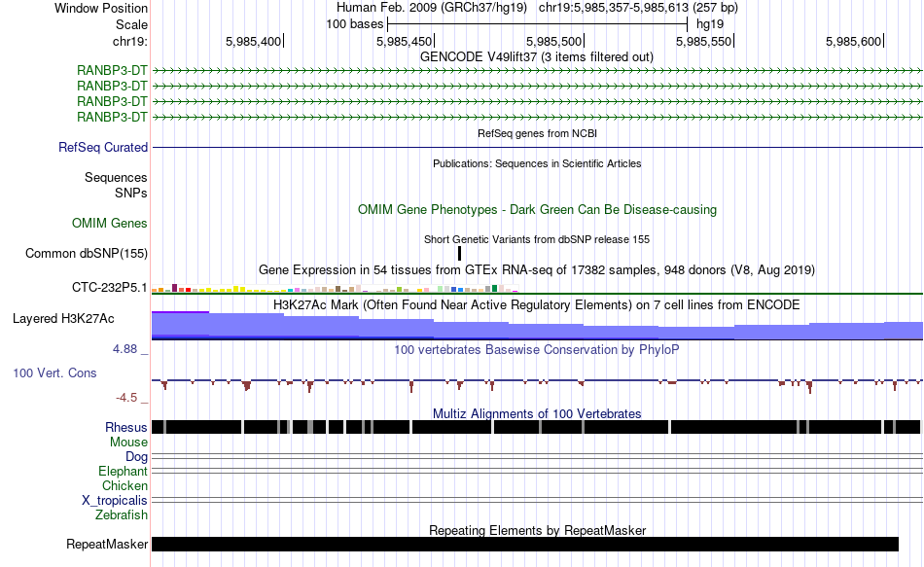Open Publications: Sequences in Scientific Articles title
Image resolution: width=924 pixels, height=567 pixels.
[x=537, y=163]
